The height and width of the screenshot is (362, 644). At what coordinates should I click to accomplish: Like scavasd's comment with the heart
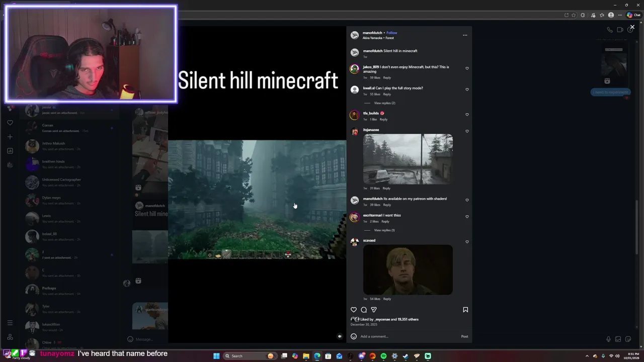467,242
